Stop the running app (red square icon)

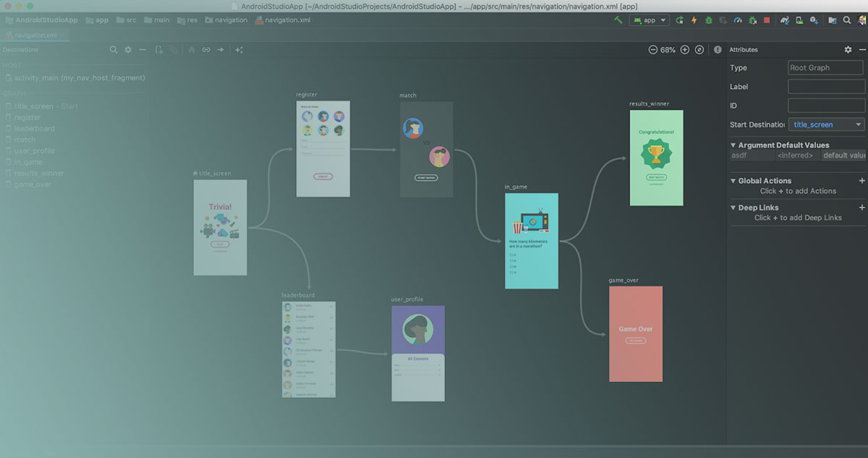[767, 20]
